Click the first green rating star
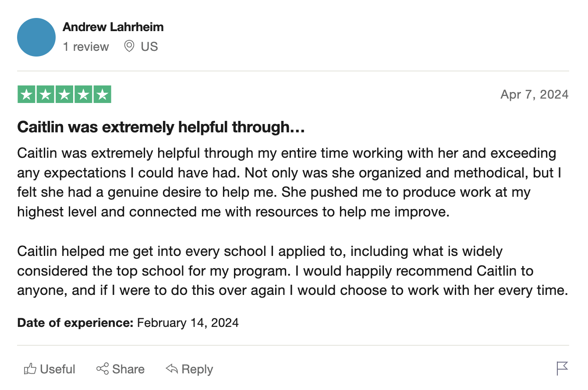 pyautogui.click(x=27, y=95)
